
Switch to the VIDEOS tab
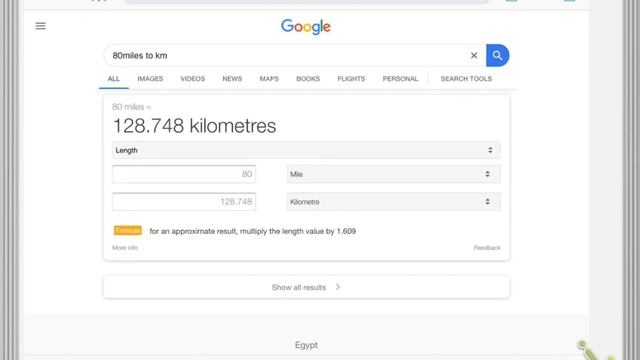(193, 79)
